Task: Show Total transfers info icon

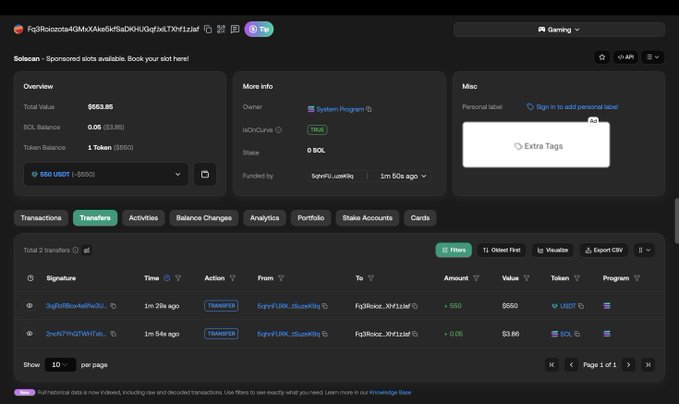Action: coord(75,250)
